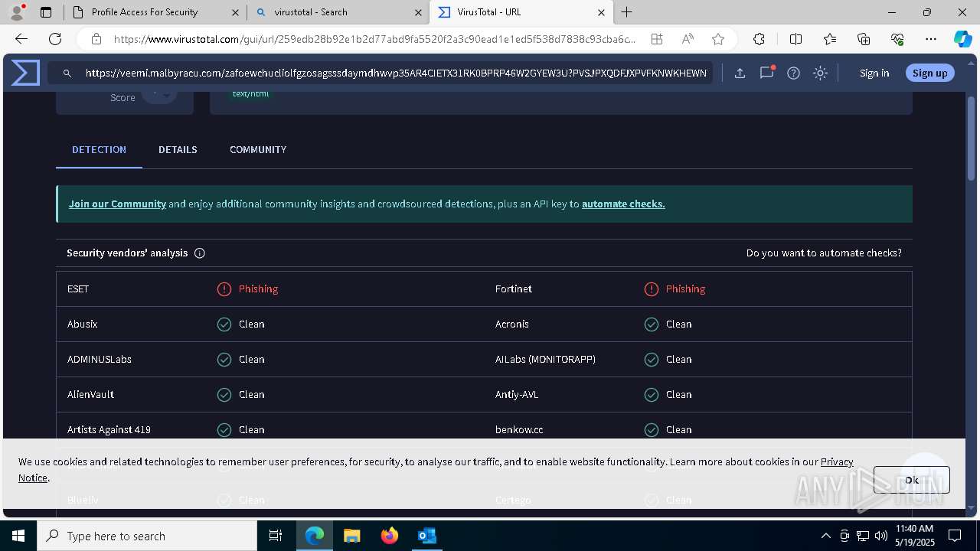Open the Windows Start menu
The height and width of the screenshot is (551, 980).
point(18,536)
